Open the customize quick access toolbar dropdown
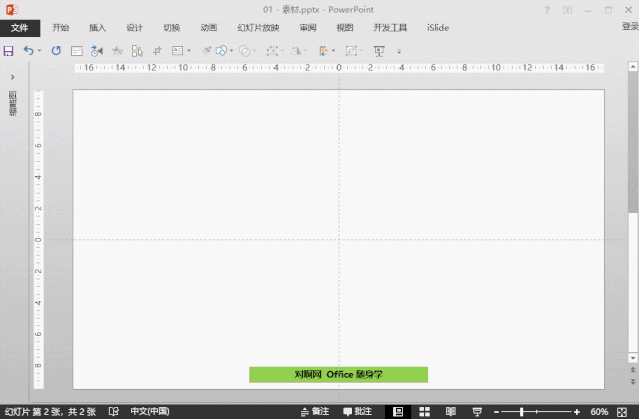Image resolution: width=639 pixels, height=419 pixels. (x=399, y=50)
